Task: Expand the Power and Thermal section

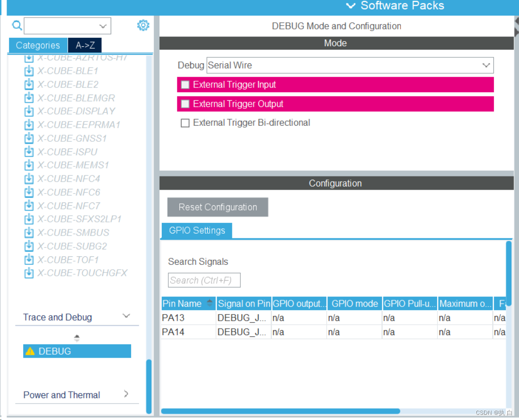Action: coord(126,394)
